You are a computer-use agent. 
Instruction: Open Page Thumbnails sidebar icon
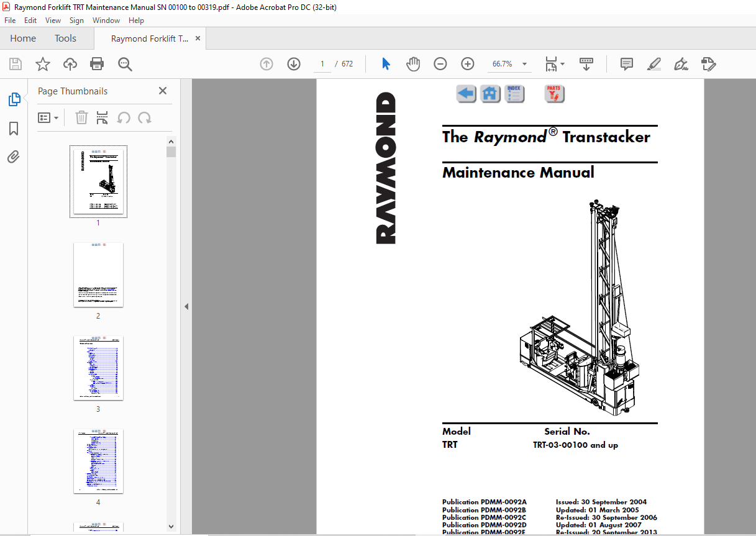coord(14,99)
